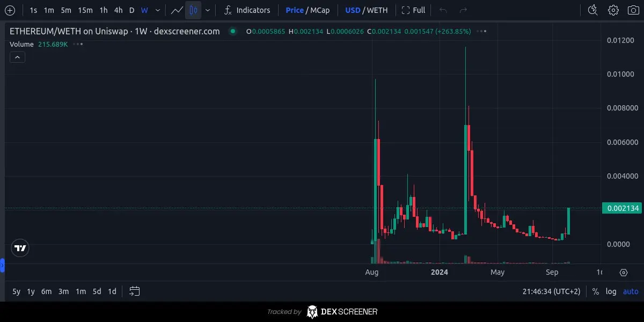Switch to Price view
644x322 pixels.
point(295,10)
